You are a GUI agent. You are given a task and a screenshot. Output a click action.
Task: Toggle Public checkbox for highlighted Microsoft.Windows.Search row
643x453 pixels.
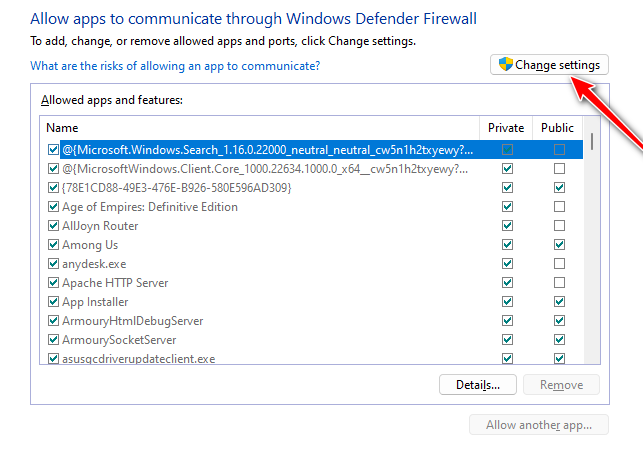pos(559,150)
